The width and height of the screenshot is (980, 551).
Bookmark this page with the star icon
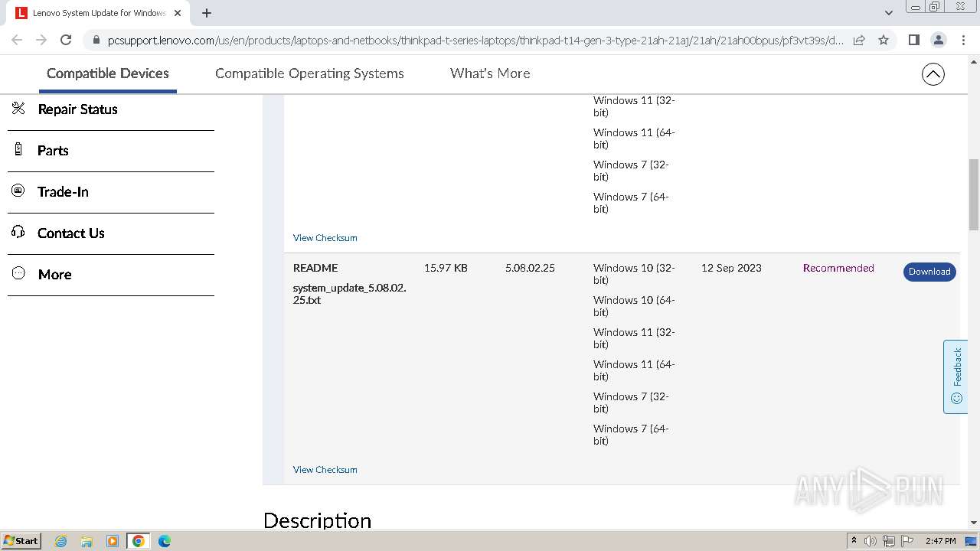(884, 40)
